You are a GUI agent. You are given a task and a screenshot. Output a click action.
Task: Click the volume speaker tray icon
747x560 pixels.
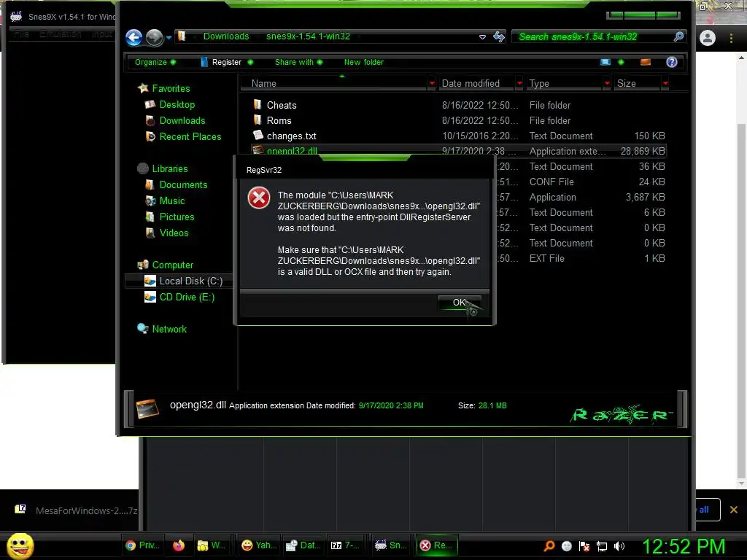coord(619,545)
